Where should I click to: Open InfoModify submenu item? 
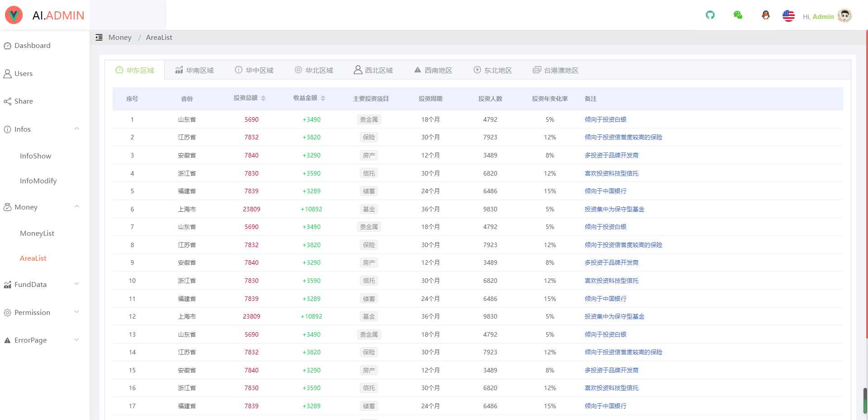pos(45,181)
